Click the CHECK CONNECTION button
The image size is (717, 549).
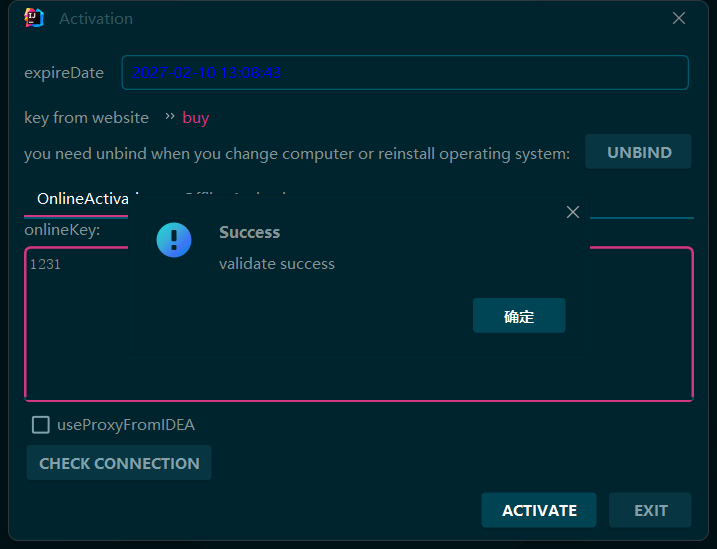click(x=119, y=463)
